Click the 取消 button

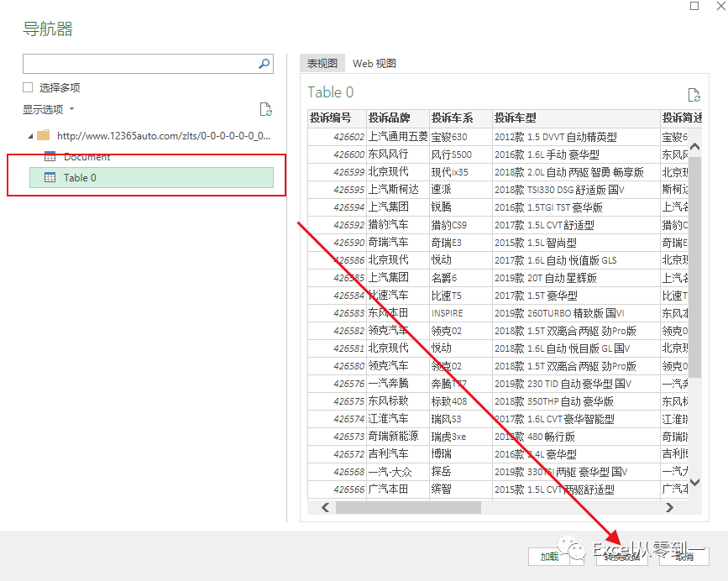684,557
